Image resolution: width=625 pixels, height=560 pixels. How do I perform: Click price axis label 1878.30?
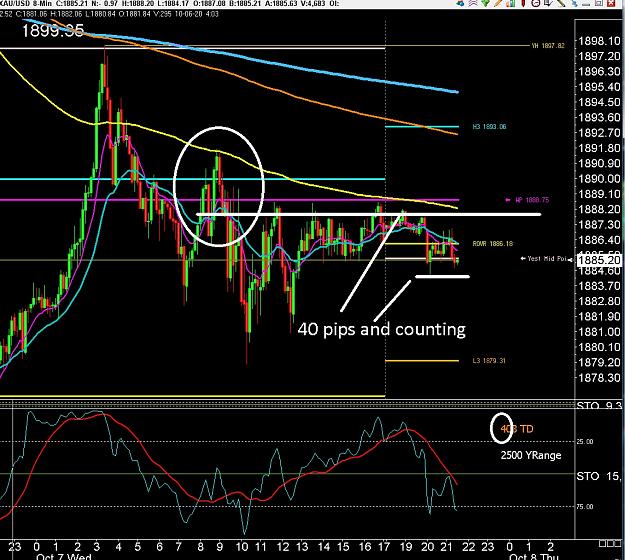[599, 377]
